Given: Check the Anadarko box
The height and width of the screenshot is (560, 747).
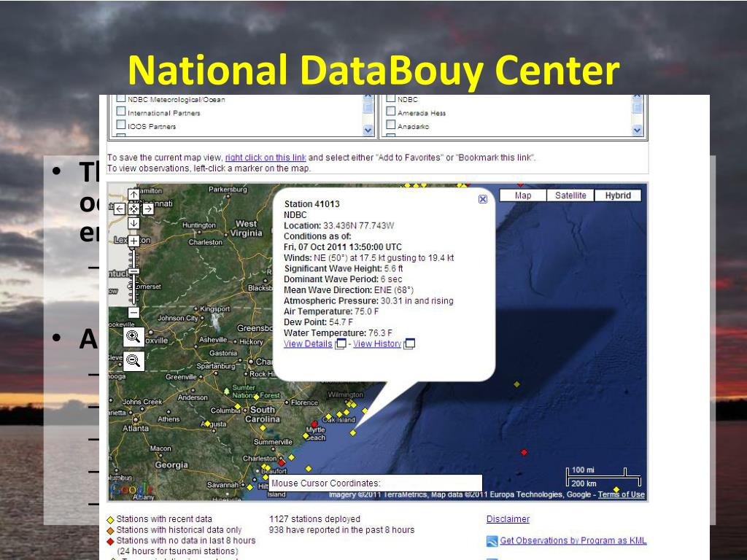Looking at the screenshot, I should [x=391, y=125].
